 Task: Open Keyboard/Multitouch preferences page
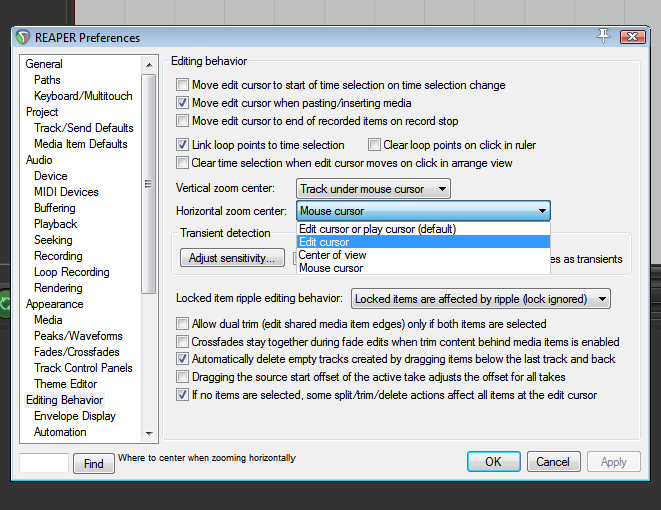point(83,96)
